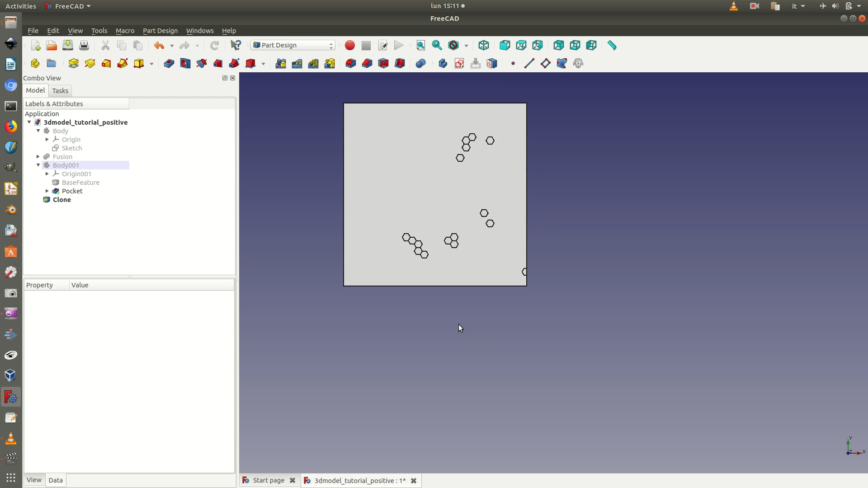Click the Measure distance ruler icon
Viewport: 868px width, 488px height.
click(612, 45)
